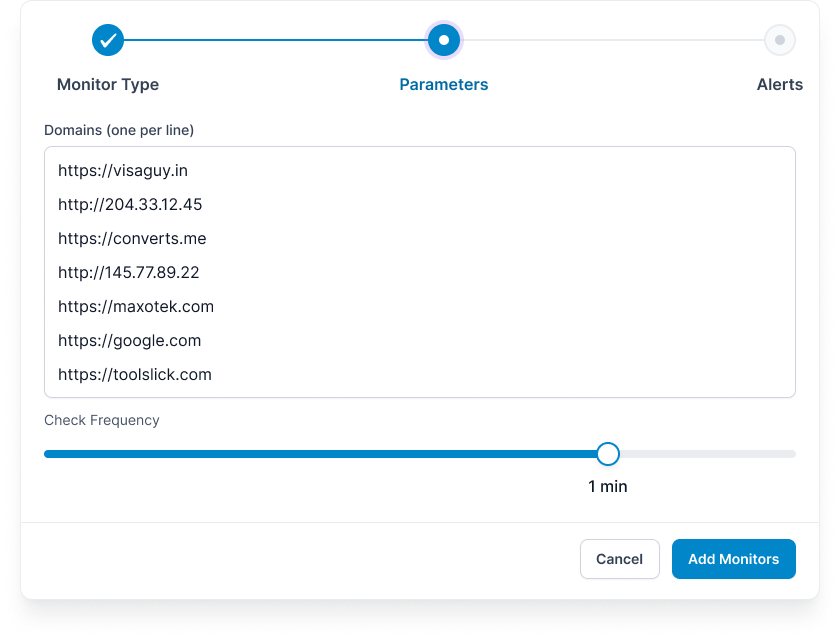
Task: Click the http://204.33.12.45 domain line
Action: click(x=130, y=205)
